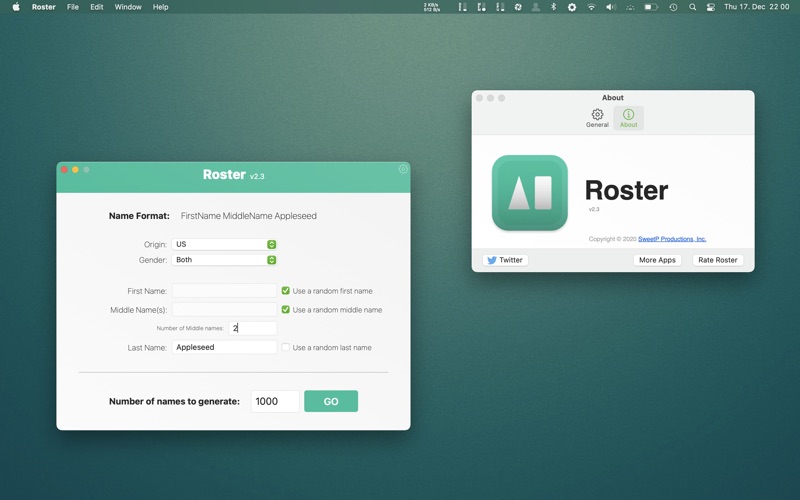Open Time Machine menu bar icon
Viewport: 800px width, 500px height.
(x=673, y=7)
